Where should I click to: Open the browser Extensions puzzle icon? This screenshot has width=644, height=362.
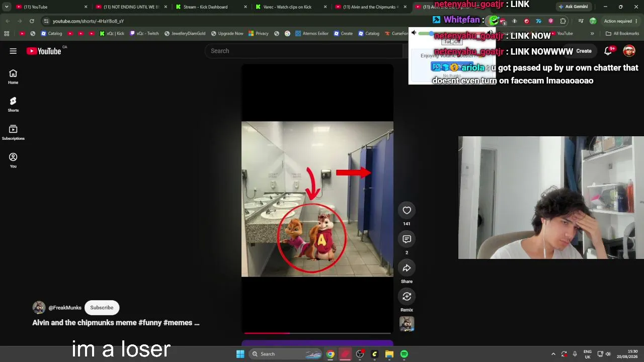click(x=563, y=21)
